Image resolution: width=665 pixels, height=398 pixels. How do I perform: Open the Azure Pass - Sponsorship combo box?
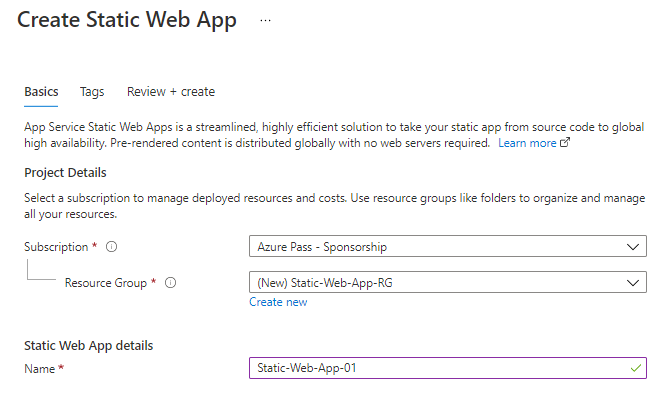(448, 247)
